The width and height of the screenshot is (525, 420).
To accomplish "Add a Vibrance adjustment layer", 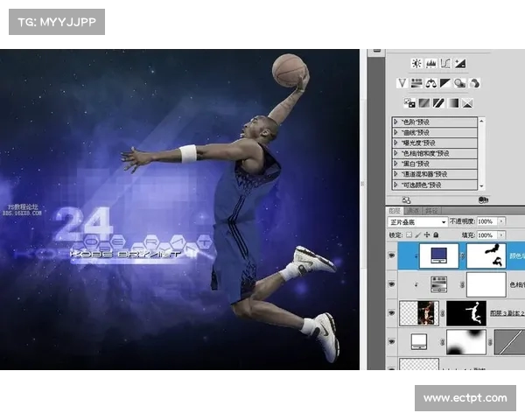I will 402,83.
